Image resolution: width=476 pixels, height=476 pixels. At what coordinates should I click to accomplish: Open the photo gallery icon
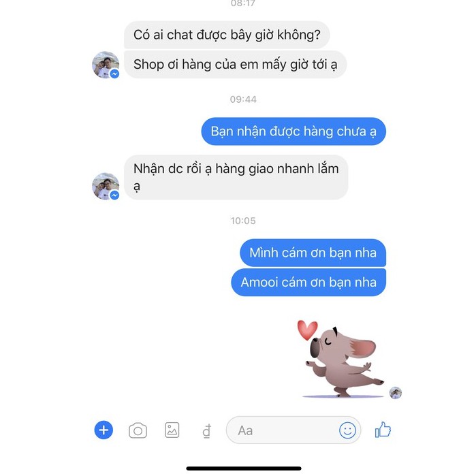tap(172, 430)
